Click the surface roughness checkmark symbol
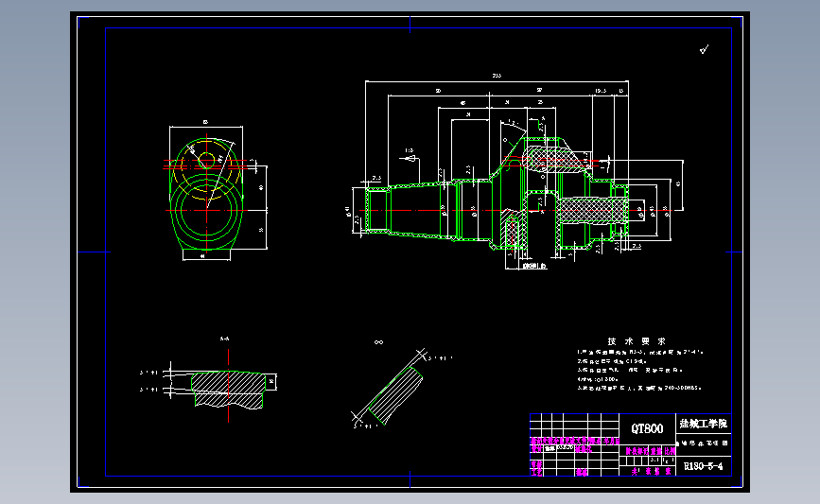Viewport: 820px width, 504px height. click(x=705, y=49)
